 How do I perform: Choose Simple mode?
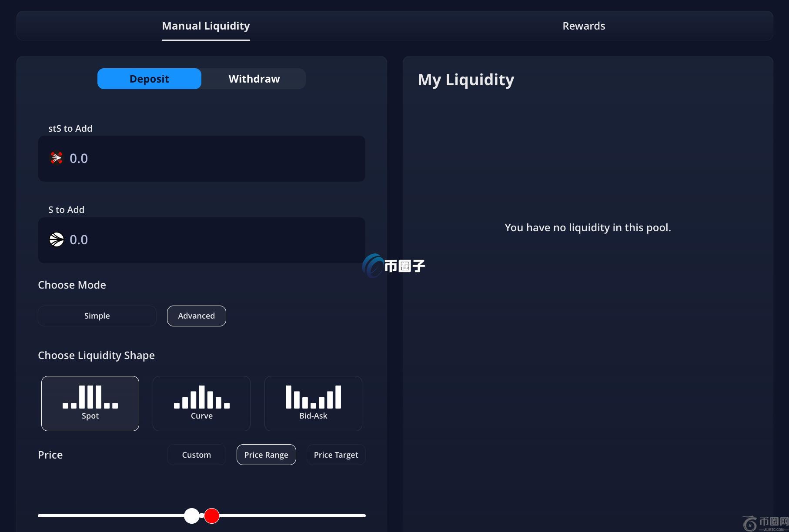coord(97,316)
